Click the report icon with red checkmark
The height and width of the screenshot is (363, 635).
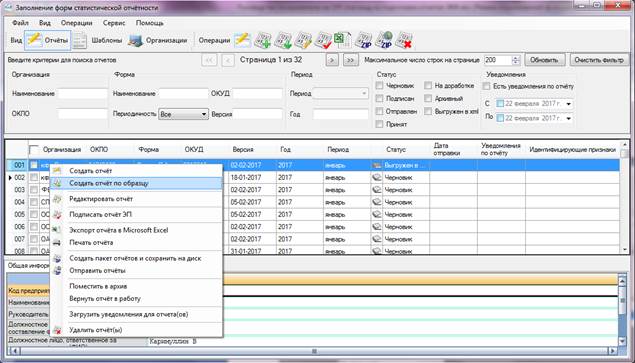(323, 40)
